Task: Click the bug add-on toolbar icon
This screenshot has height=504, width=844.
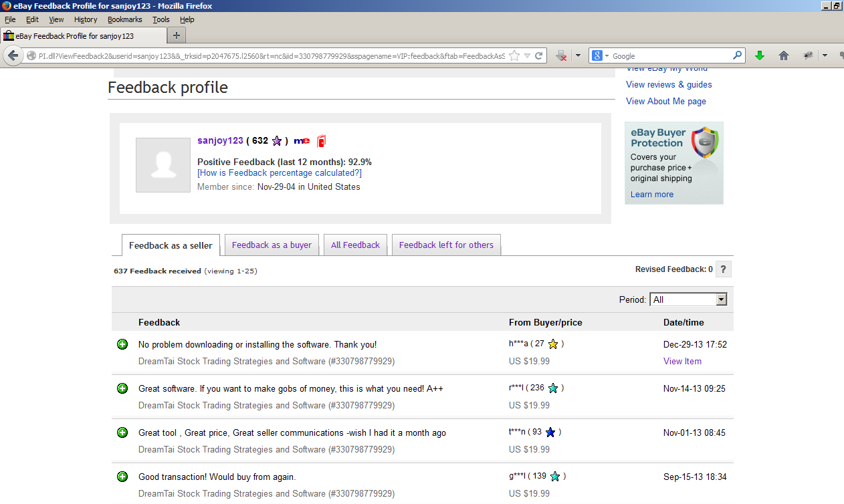Action: point(808,55)
